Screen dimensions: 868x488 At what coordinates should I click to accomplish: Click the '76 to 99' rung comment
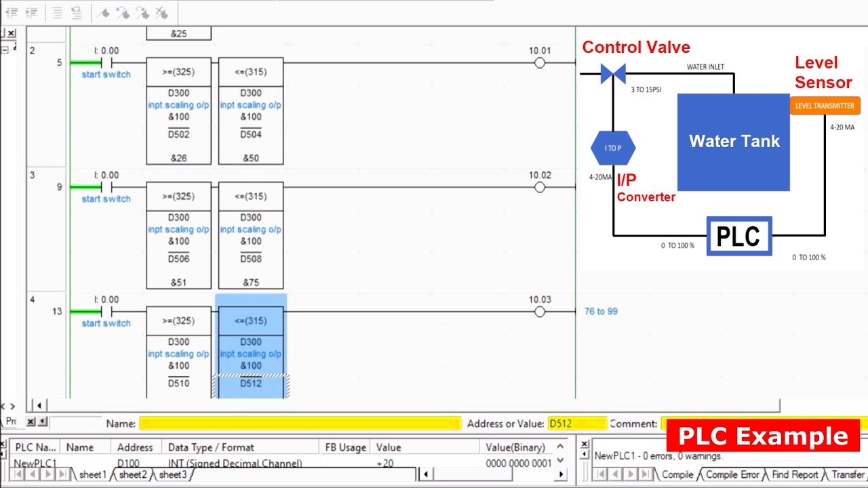[x=601, y=312]
